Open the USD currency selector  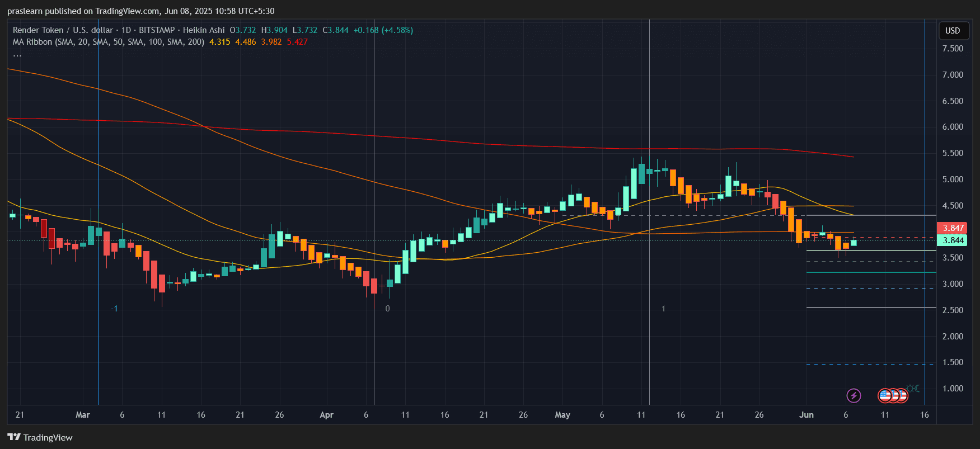click(953, 31)
